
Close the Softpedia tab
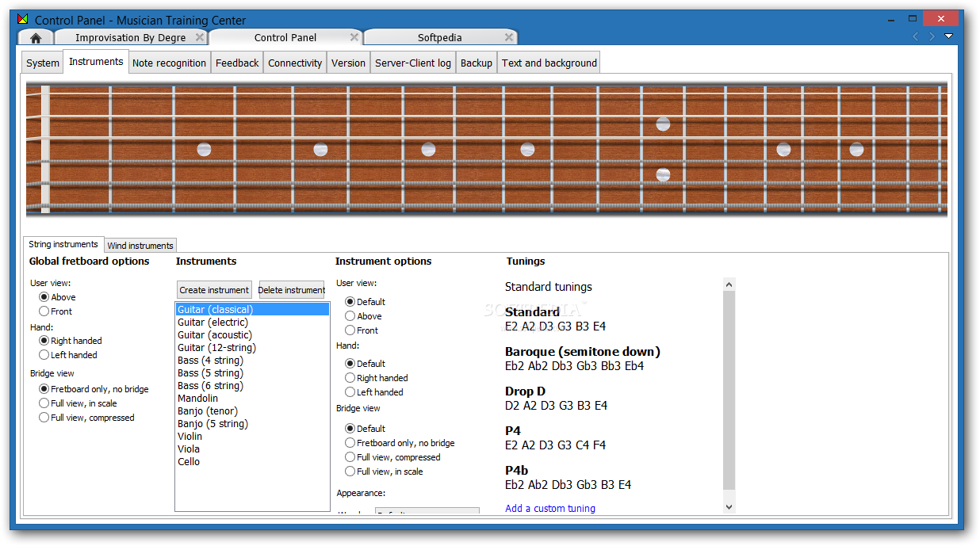coord(509,37)
